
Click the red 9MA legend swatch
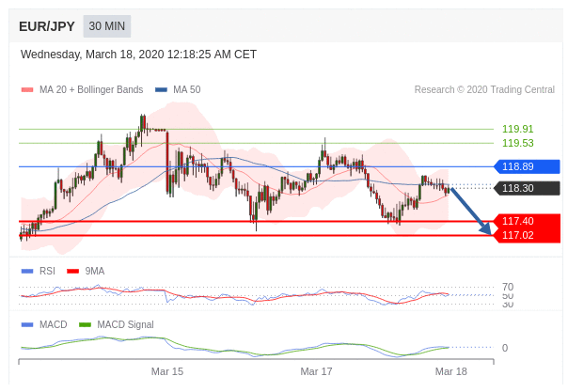point(72,271)
